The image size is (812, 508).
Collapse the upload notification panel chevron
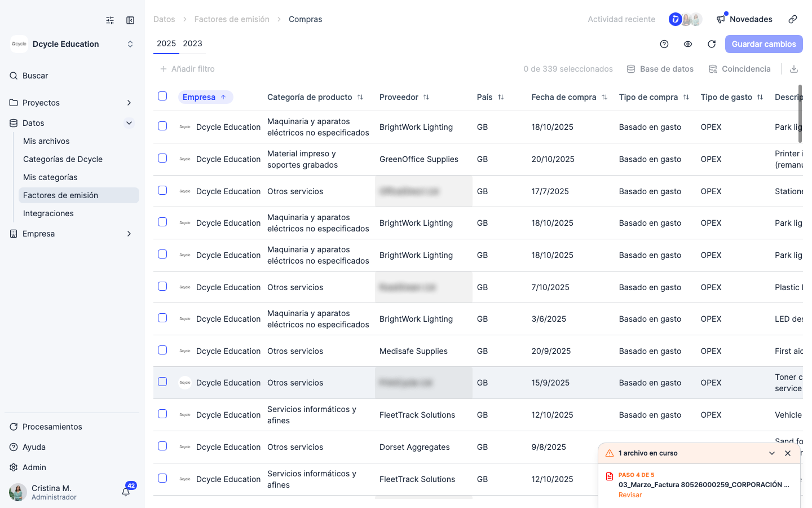click(x=772, y=453)
